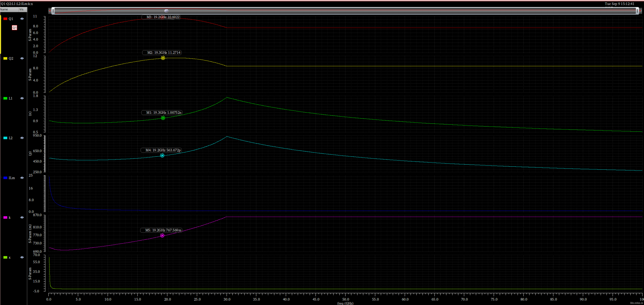
Task: Hide the L2 trace using its eye icon
Action: [22, 138]
